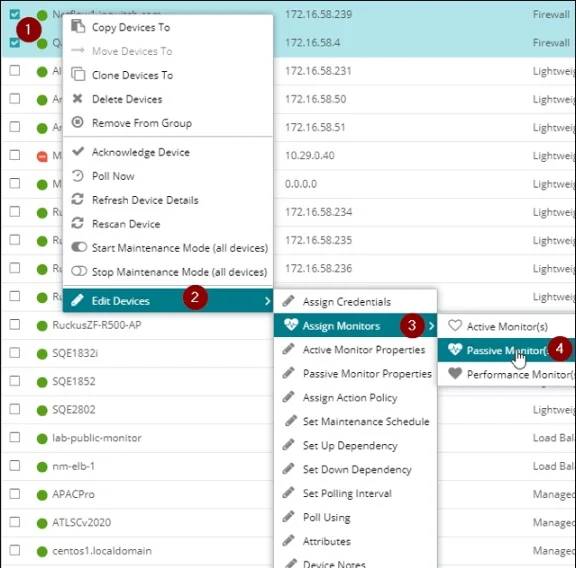Viewport: 576px width, 568px height.
Task: Choose Performance Monitor(s) option
Action: pos(507,374)
